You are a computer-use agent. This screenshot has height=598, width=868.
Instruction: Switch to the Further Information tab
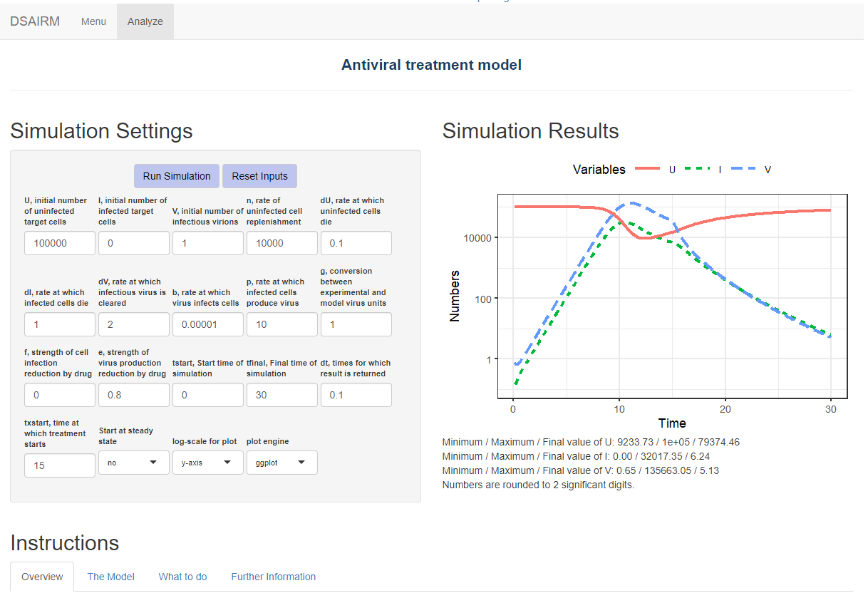[x=274, y=577]
